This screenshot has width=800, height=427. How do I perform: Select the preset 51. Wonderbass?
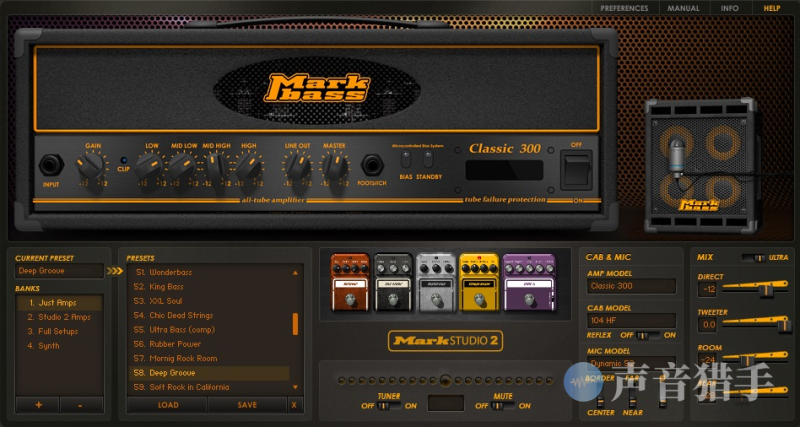tap(209, 272)
